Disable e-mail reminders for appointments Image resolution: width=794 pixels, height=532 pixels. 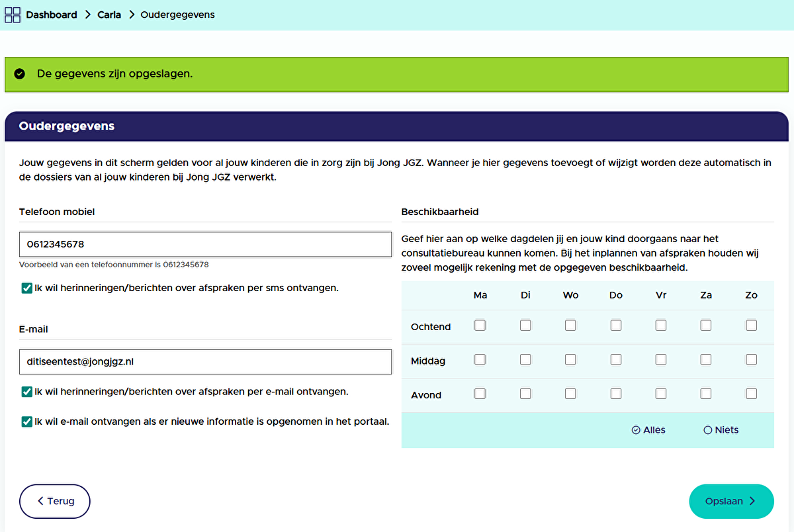[26, 391]
